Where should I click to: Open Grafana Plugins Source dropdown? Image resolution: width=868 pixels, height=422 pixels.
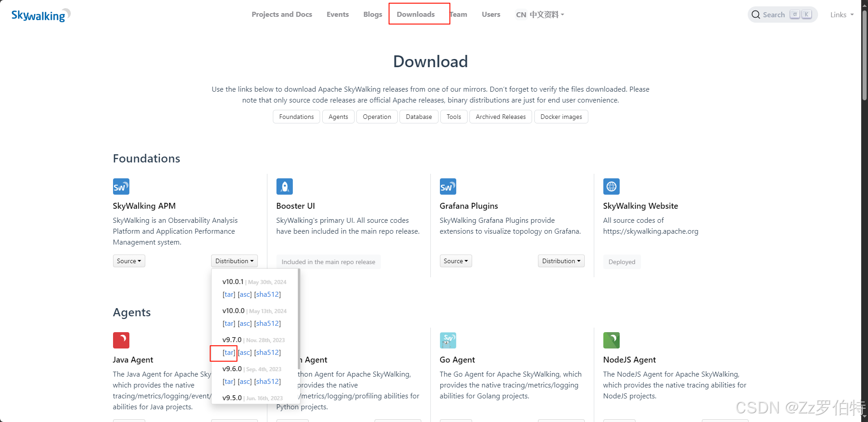456,261
